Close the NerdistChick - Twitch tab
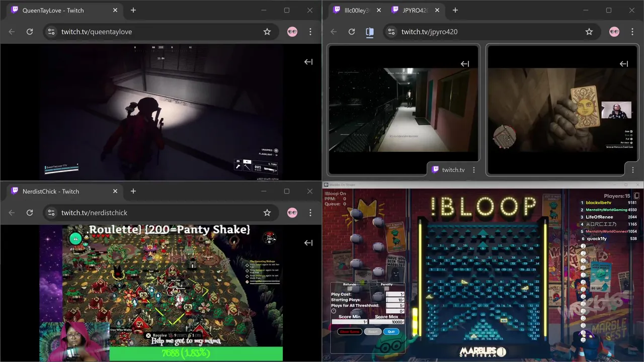This screenshot has width=644, height=362. coord(115,191)
